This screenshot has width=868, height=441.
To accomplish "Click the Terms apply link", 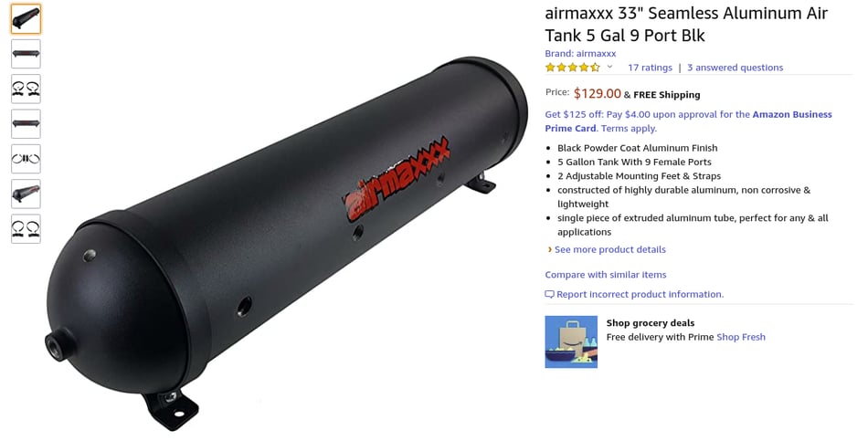I will pos(629,129).
